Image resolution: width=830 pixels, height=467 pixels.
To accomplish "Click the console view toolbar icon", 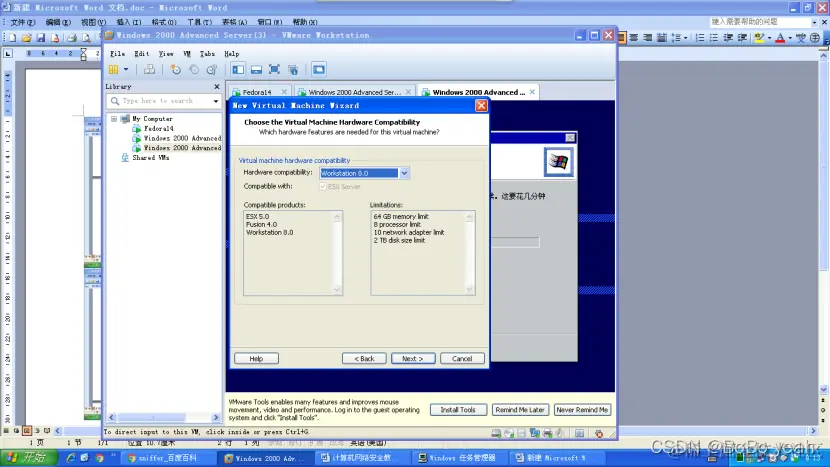I will pyautogui.click(x=319, y=69).
